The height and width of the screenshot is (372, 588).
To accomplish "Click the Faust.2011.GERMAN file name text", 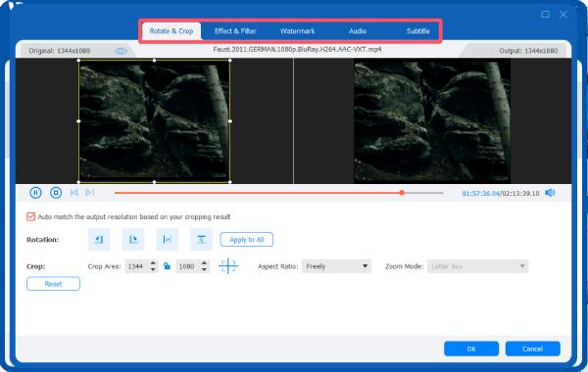I will tap(297, 50).
